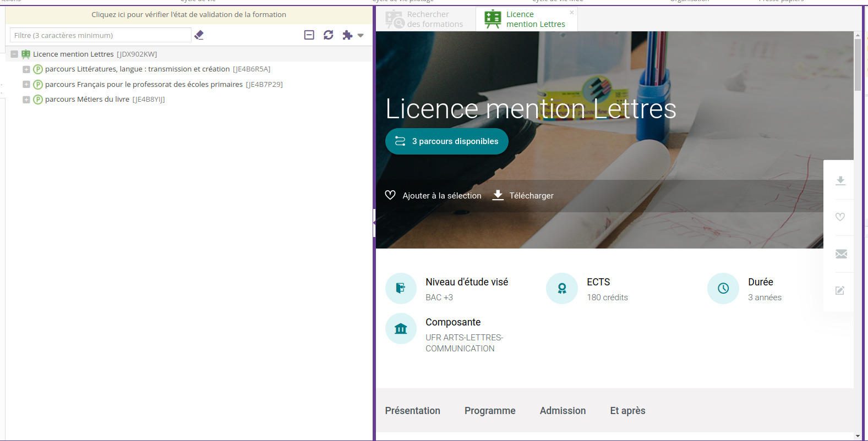This screenshot has width=868, height=441.
Task: Click the BAC +3 value text
Action: [x=439, y=297]
